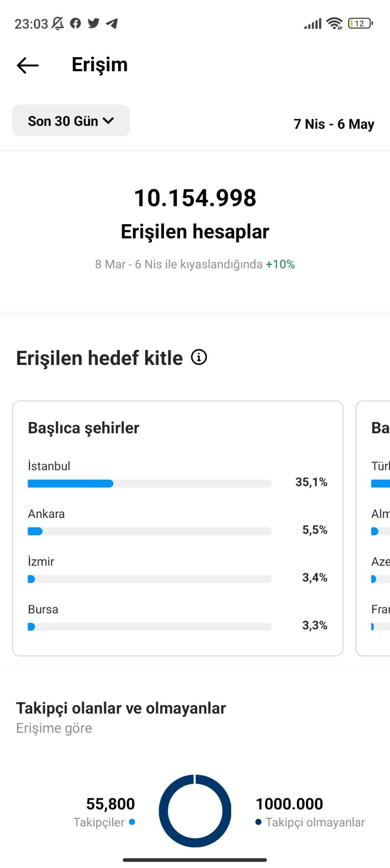
Task: Select the 7 Nis - 6 May date range
Action: coord(334,124)
